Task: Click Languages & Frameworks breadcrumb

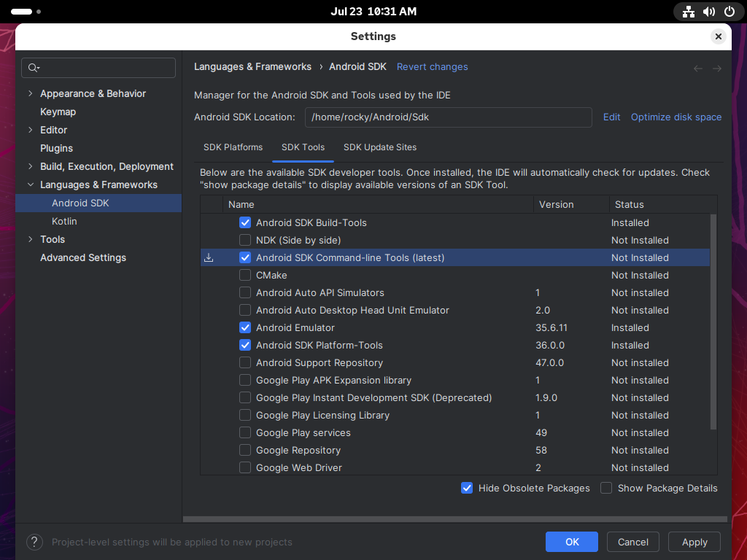Action: [x=252, y=66]
